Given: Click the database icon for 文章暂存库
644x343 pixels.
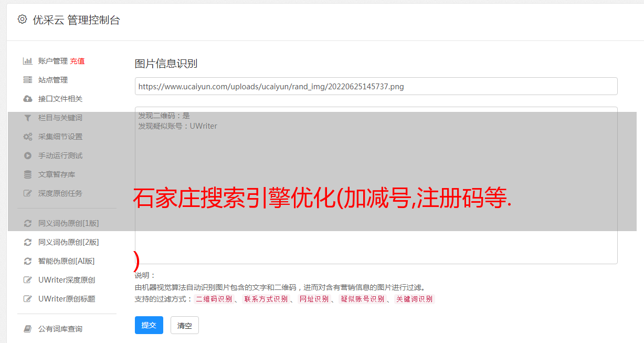Looking at the screenshot, I should [28, 174].
